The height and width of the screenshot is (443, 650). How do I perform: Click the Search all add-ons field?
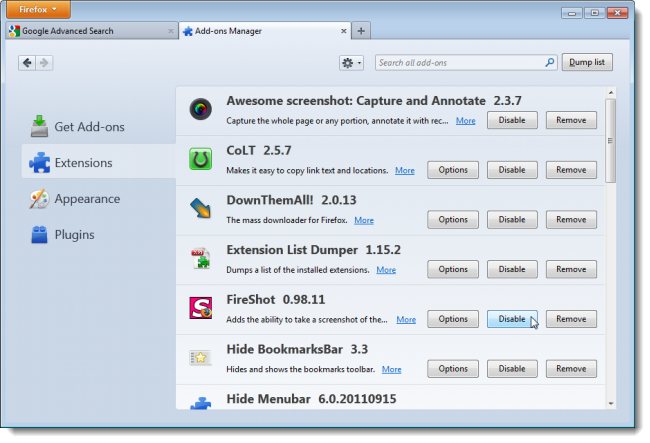pyautogui.click(x=460, y=63)
